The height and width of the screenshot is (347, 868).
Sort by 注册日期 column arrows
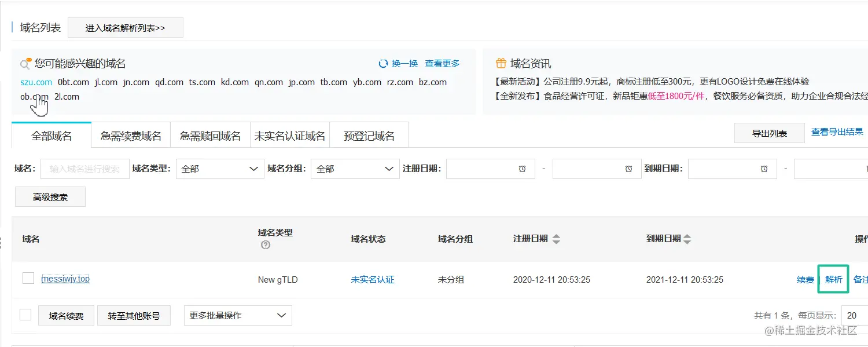556,239
